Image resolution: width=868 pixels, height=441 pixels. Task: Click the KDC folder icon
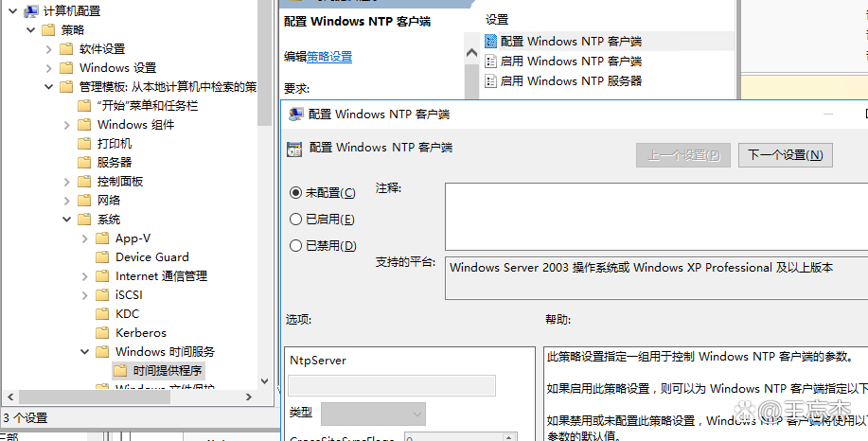(102, 314)
